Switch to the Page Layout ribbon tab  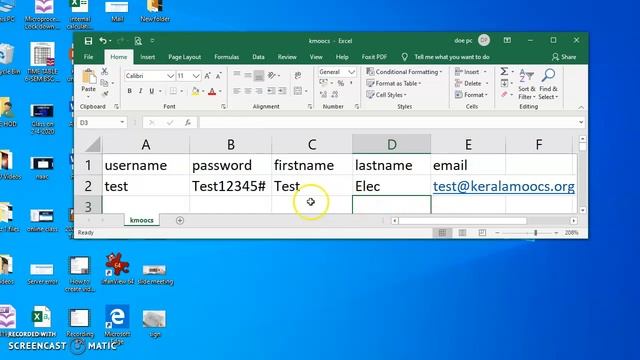(x=184, y=57)
